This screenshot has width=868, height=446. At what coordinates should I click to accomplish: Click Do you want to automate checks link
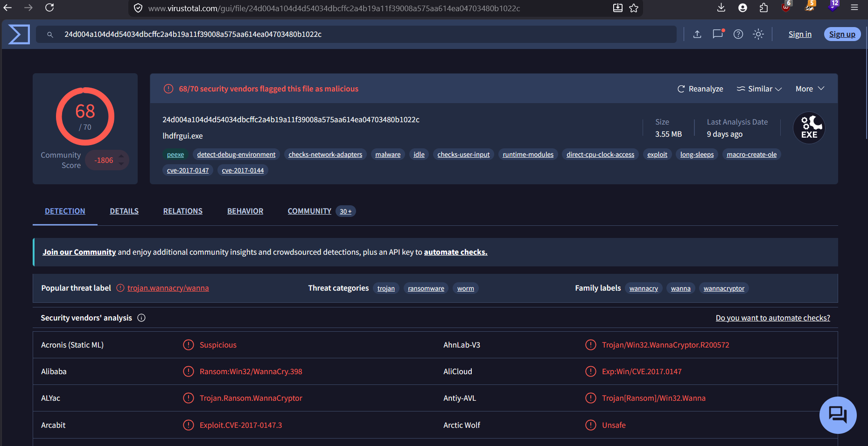[x=773, y=318]
